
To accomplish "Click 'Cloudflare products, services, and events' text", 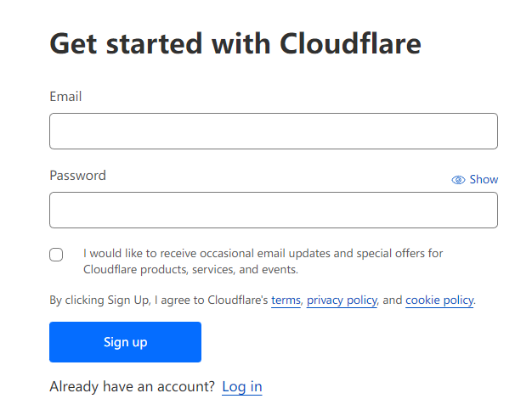I will [x=190, y=270].
